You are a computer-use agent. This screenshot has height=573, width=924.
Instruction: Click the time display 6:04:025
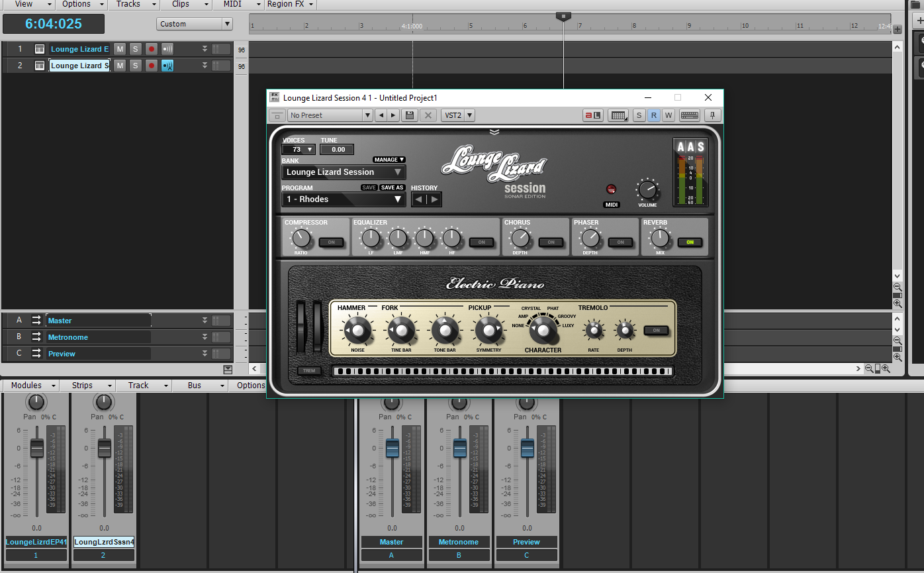(x=54, y=24)
